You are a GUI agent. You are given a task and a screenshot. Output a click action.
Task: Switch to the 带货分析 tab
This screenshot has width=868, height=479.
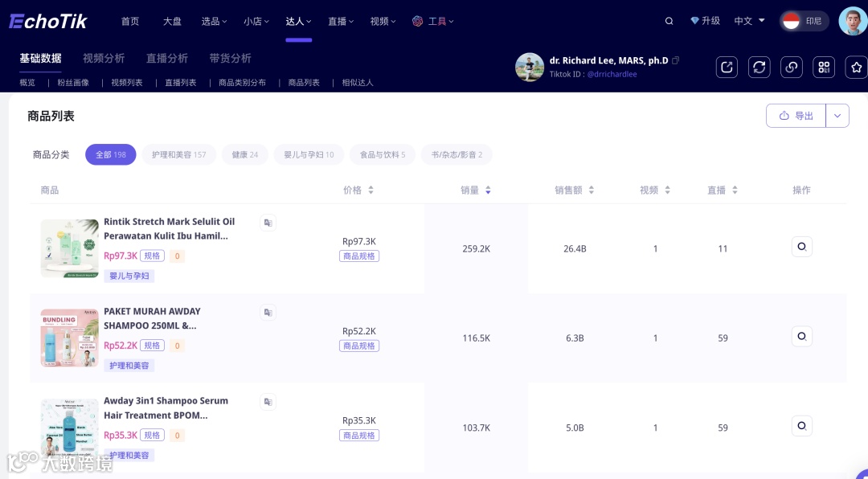[x=231, y=58]
